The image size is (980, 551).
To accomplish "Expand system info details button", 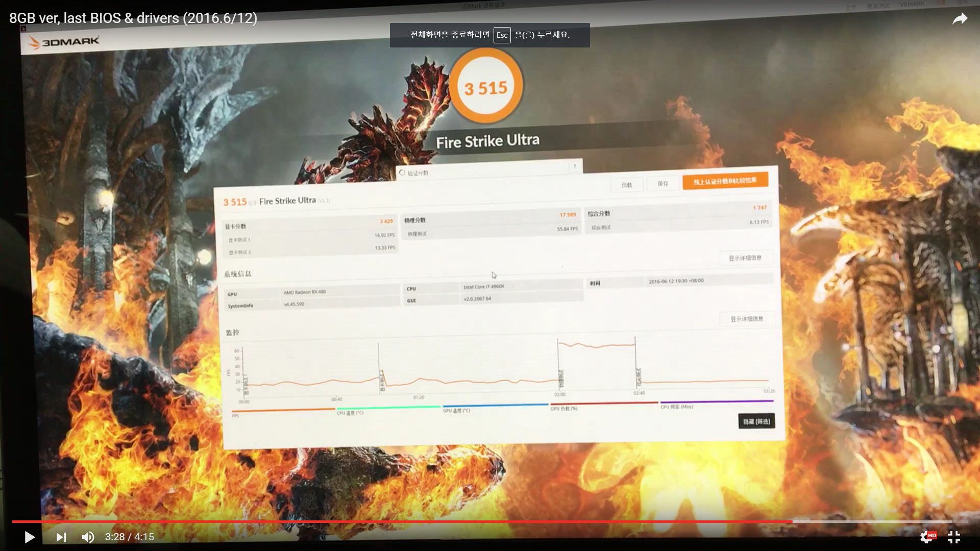I will click(746, 319).
